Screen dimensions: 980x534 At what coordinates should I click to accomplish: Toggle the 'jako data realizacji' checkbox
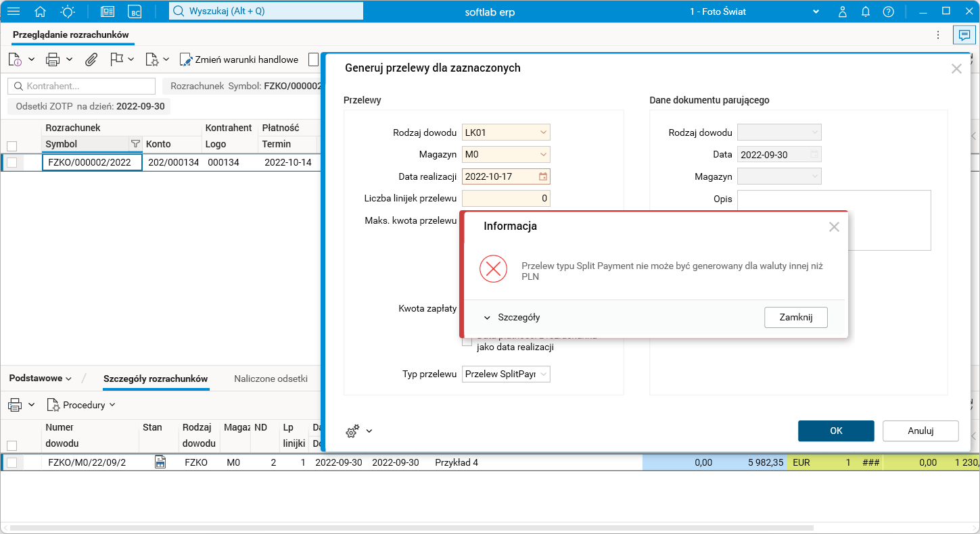tap(467, 341)
